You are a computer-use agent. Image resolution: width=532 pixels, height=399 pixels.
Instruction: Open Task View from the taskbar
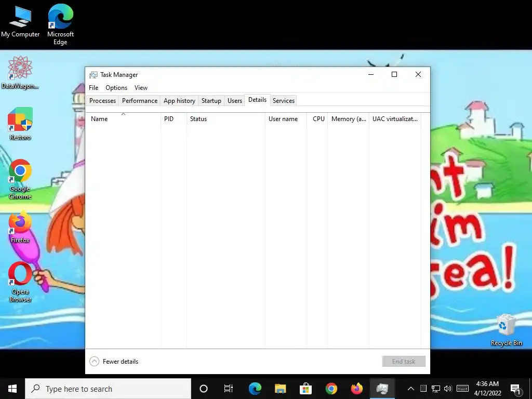tap(229, 389)
